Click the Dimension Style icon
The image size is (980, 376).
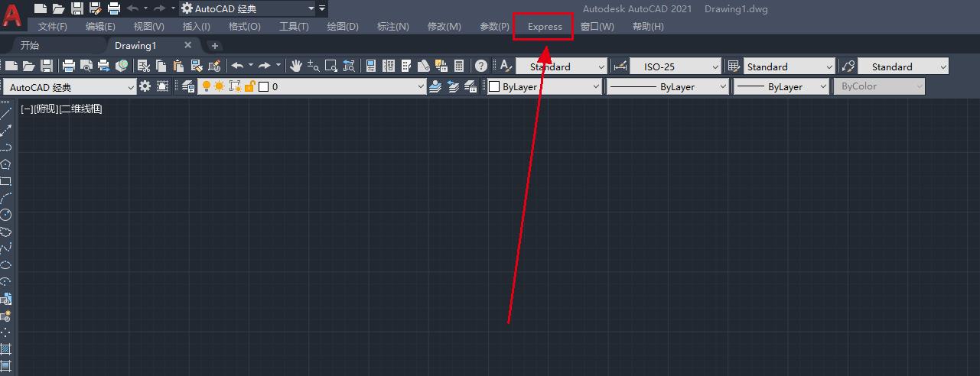click(620, 66)
